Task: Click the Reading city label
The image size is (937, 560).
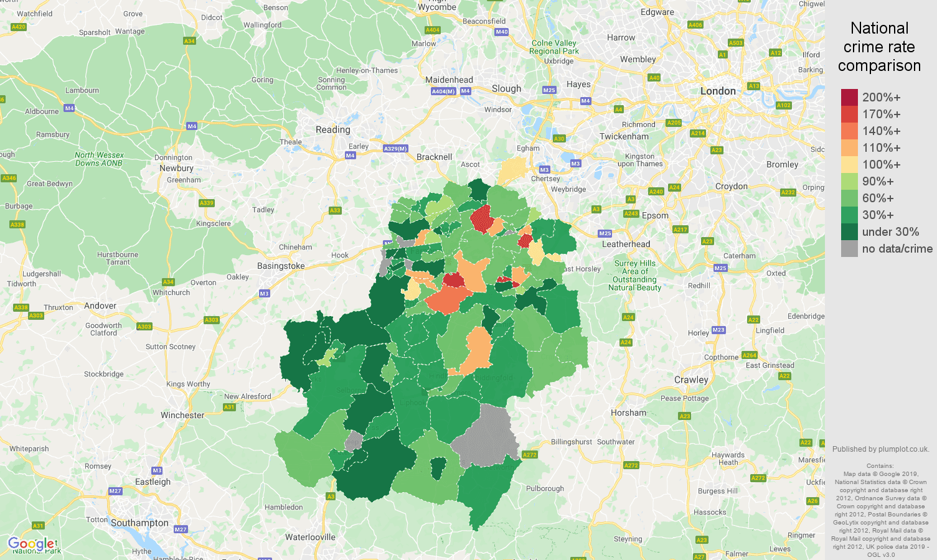Action: point(333,129)
